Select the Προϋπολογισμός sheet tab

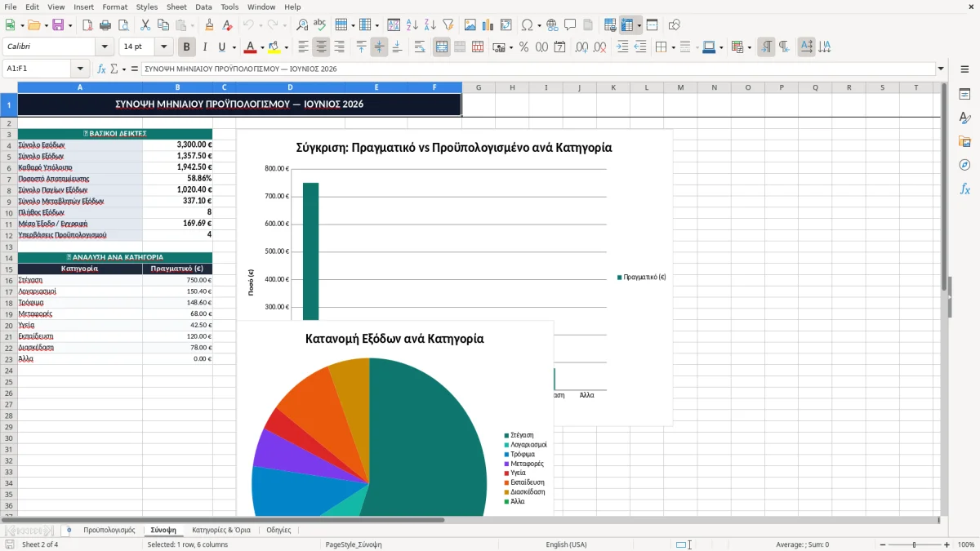109,530
